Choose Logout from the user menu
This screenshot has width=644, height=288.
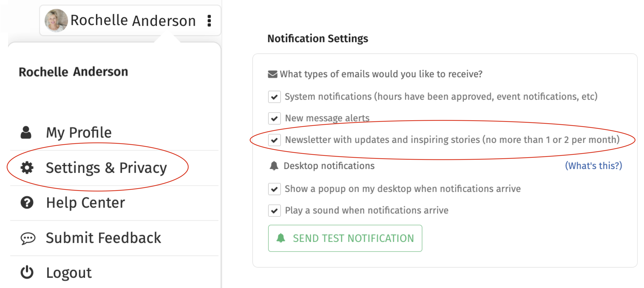click(114, 272)
